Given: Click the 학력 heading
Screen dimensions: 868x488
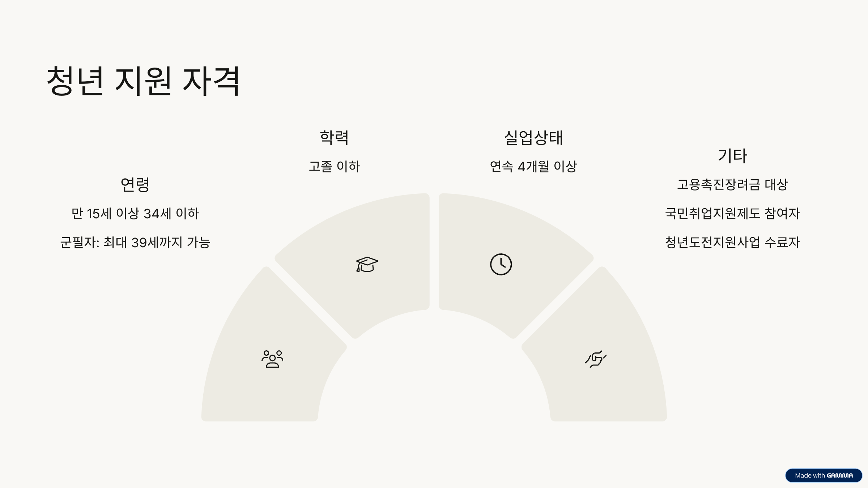Looking at the screenshot, I should click(334, 138).
